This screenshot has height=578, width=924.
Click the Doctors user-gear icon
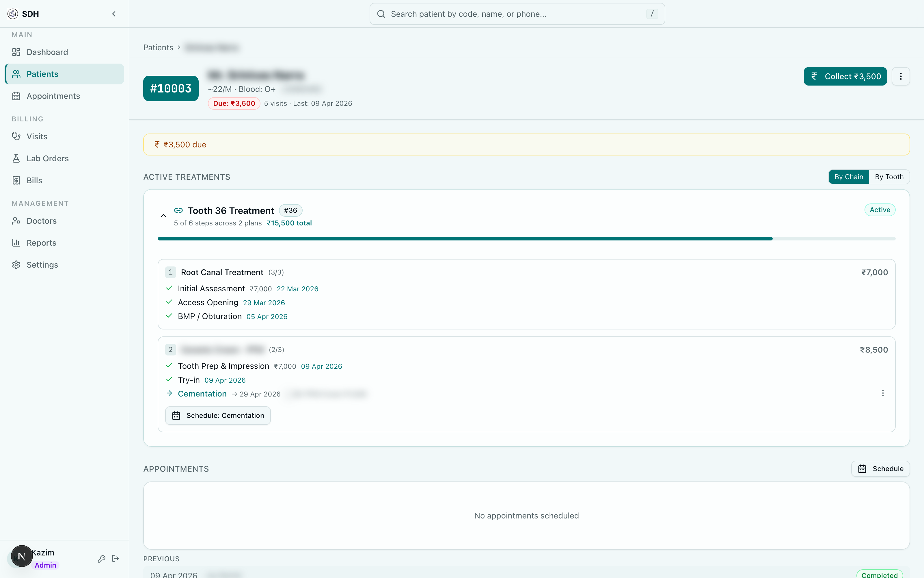point(16,221)
